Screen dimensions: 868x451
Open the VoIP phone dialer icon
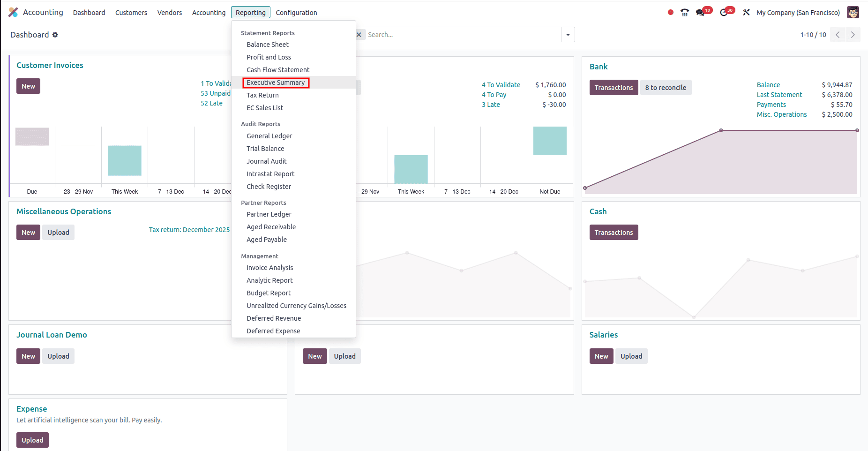[684, 12]
